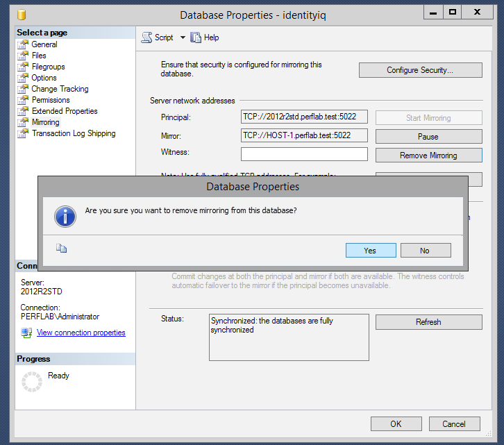This screenshot has width=504, height=445.
Task: Click the Help toolbar label
Action: [x=212, y=37]
